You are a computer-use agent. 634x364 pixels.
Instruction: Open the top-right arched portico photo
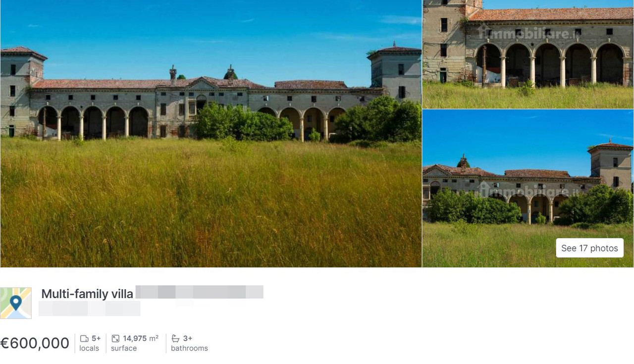click(528, 54)
